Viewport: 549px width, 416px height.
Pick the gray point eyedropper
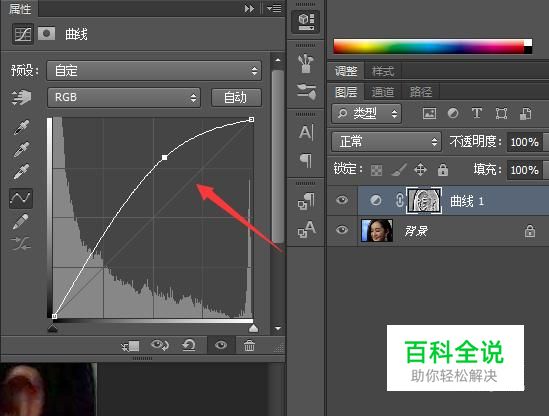[21, 150]
